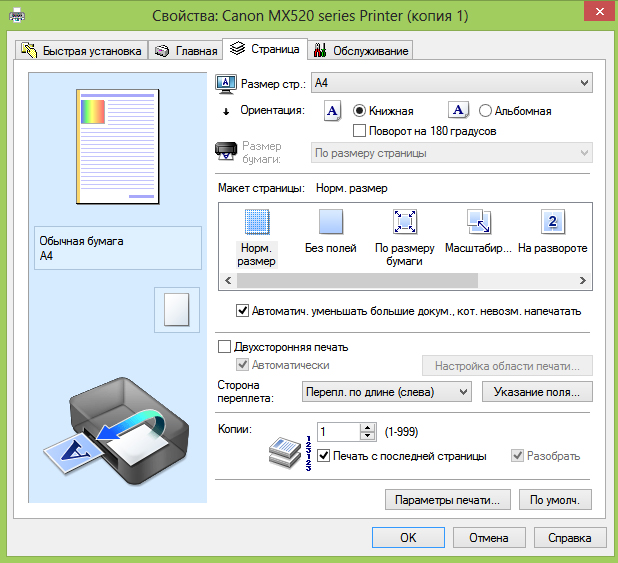The width and height of the screenshot is (618, 563).
Task: Click the page preview thumbnail
Action: pyautogui.click(x=118, y=147)
